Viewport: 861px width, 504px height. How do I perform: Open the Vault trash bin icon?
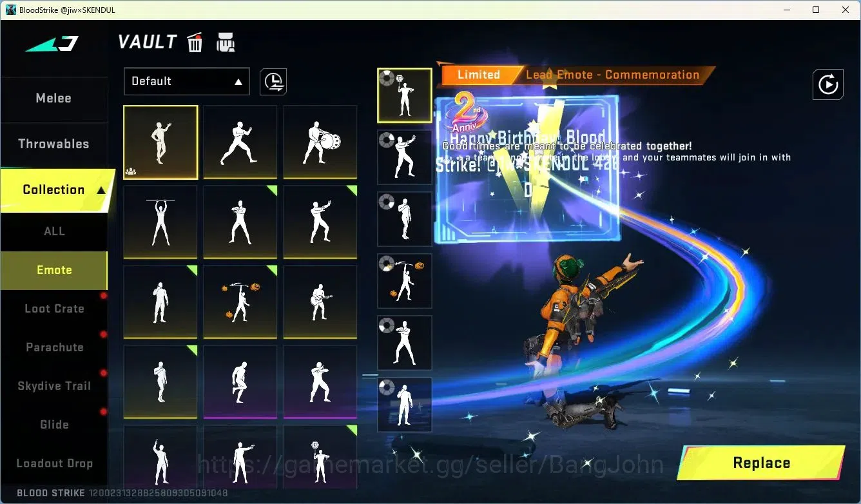tap(195, 43)
